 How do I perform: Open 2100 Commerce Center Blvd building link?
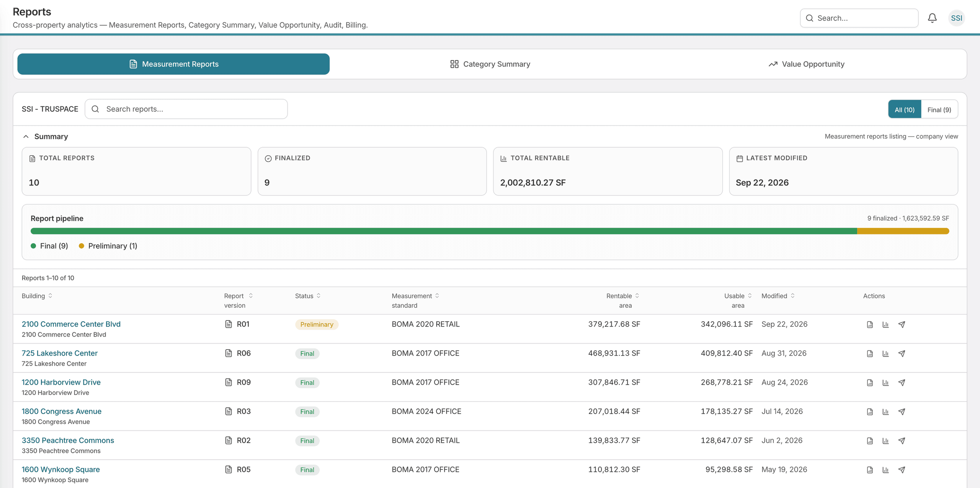coord(71,324)
